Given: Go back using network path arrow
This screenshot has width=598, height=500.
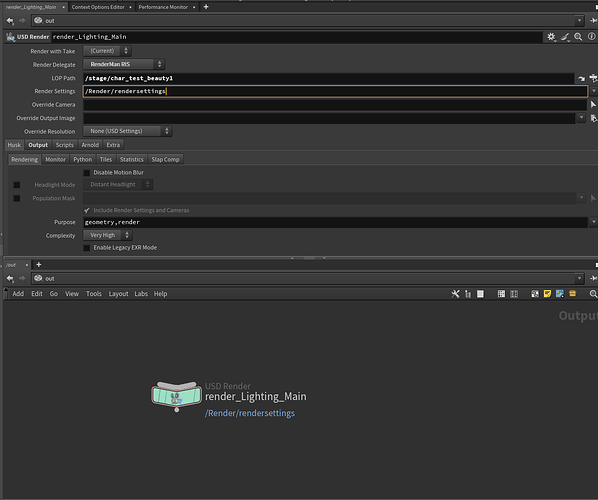Looking at the screenshot, I should (x=10, y=278).
